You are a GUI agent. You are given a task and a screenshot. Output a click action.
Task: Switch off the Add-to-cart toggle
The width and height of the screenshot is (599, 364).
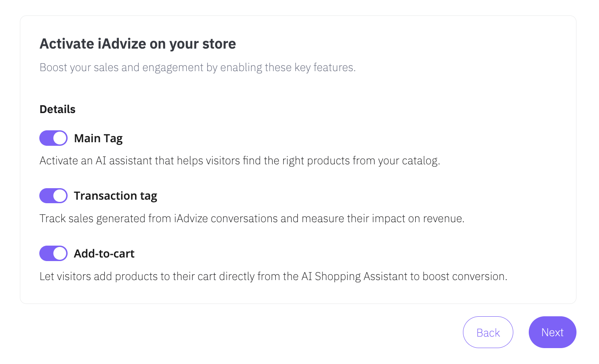(x=53, y=254)
